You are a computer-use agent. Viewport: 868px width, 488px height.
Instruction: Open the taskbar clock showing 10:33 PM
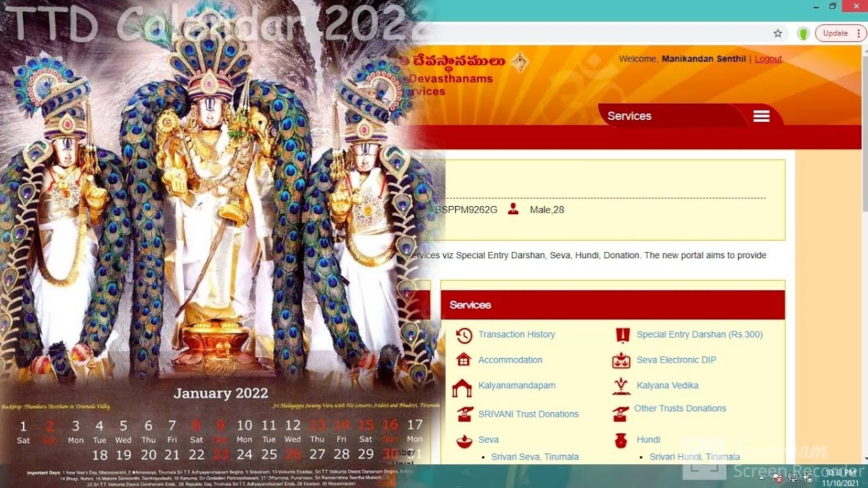tap(841, 478)
